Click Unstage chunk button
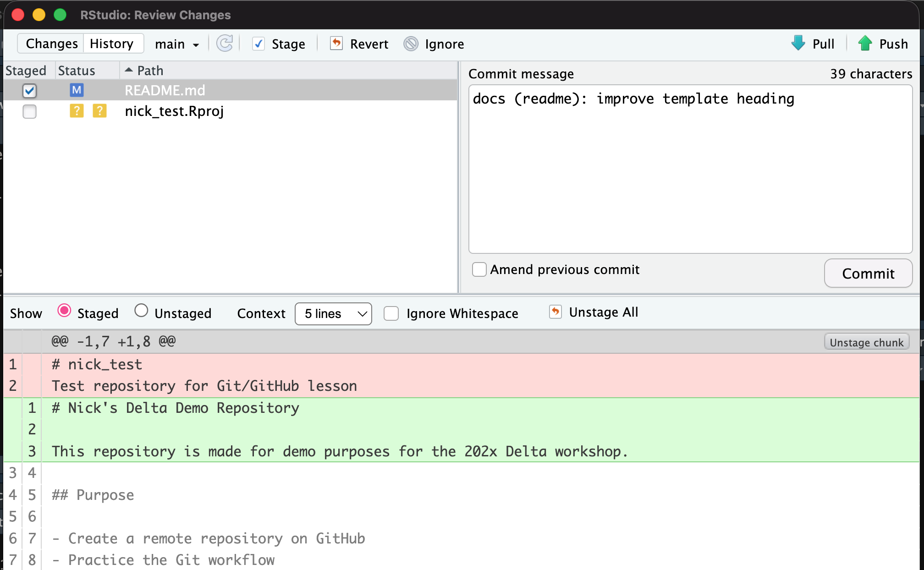The image size is (924, 570). point(866,342)
